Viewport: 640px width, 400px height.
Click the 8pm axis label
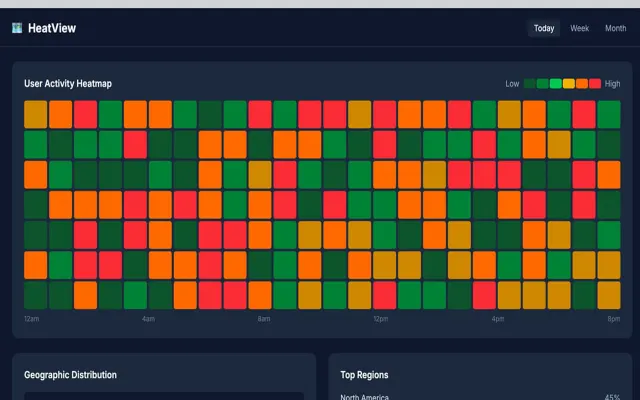click(x=613, y=319)
